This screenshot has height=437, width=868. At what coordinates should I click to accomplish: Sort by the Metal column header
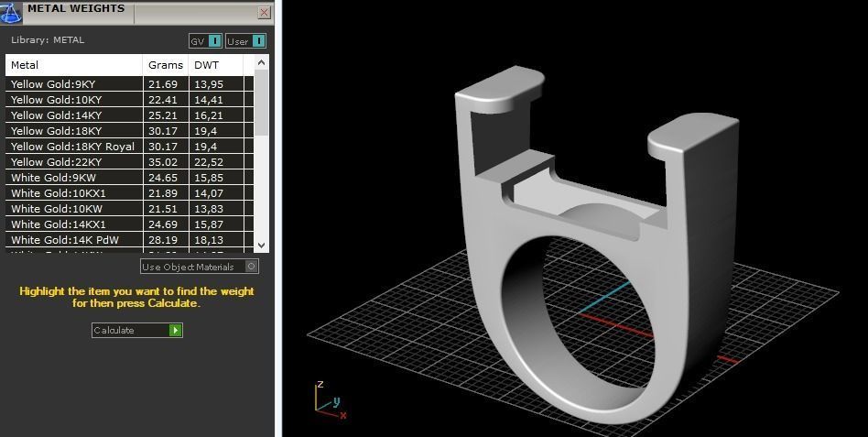tap(74, 65)
